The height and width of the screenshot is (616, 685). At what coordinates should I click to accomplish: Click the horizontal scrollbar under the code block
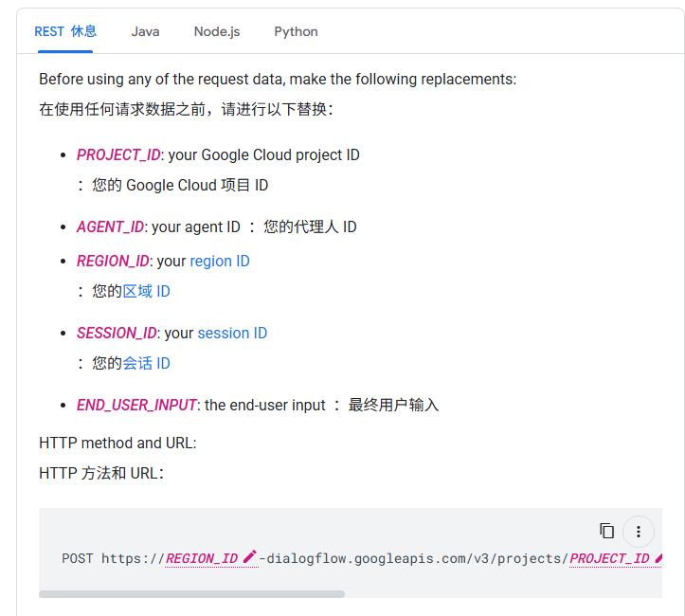point(191,594)
